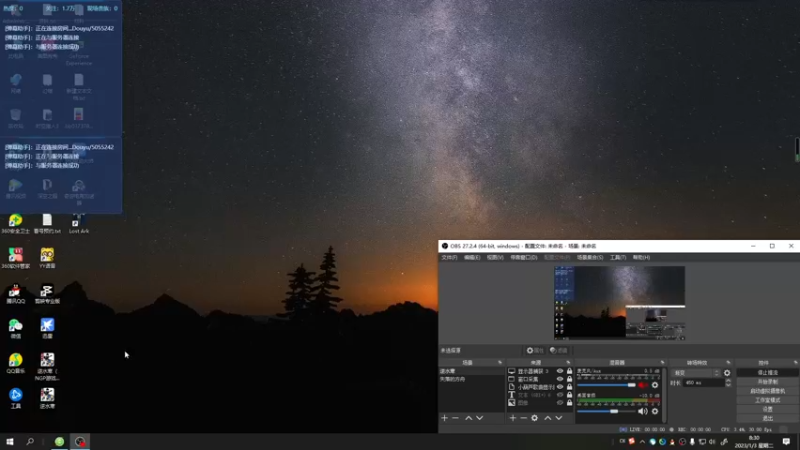Image resolution: width=800 pixels, height=450 pixels.
Task: Toggle lock on 显示器捕获 3 source
Action: (569, 371)
